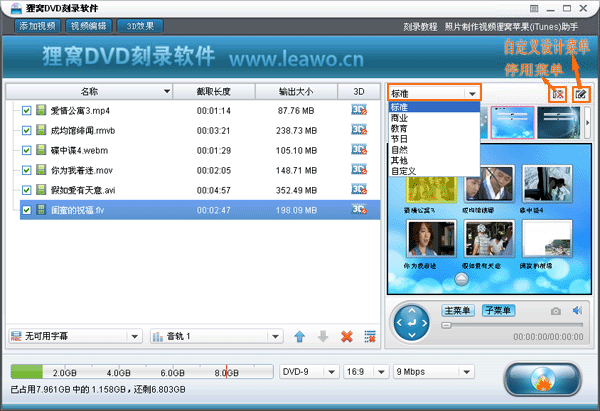Open the 16:9 aspect ratio dropdown

(365, 372)
